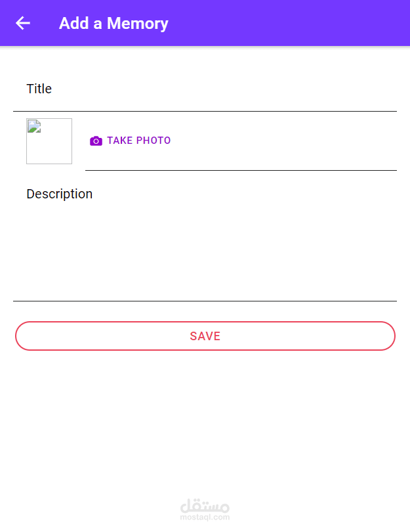Click the underline beneath the Description area
This screenshot has width=410, height=532.
[x=205, y=301]
